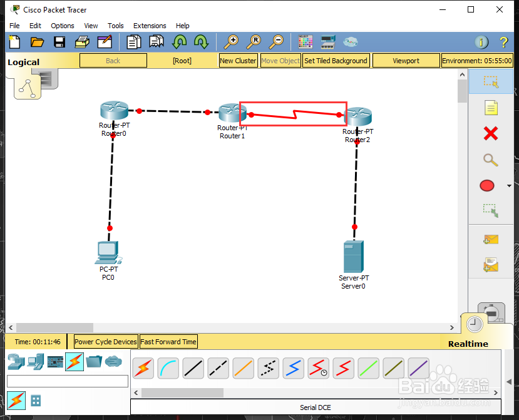Select the Resize Shape tool
Image resolution: width=519 pixels, height=420 pixels.
(491, 210)
